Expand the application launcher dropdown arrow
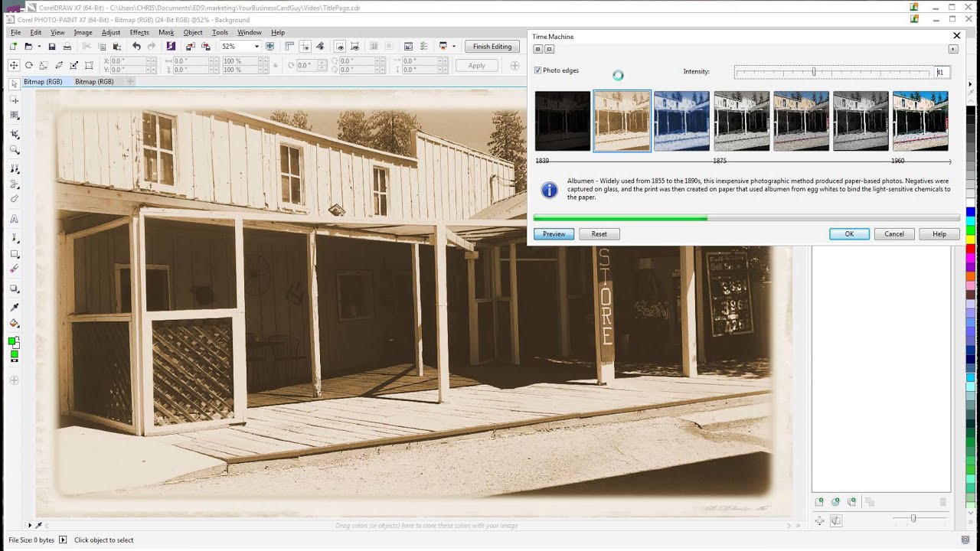980x551 pixels. tap(453, 47)
